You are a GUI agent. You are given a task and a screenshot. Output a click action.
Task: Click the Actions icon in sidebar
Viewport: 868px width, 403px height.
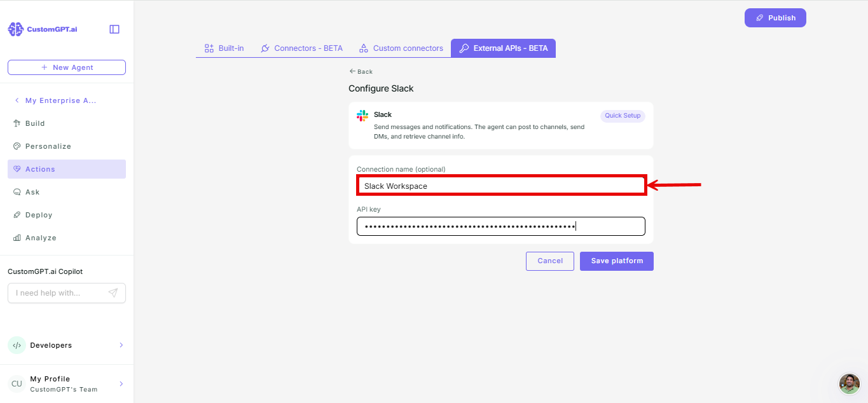[17, 169]
